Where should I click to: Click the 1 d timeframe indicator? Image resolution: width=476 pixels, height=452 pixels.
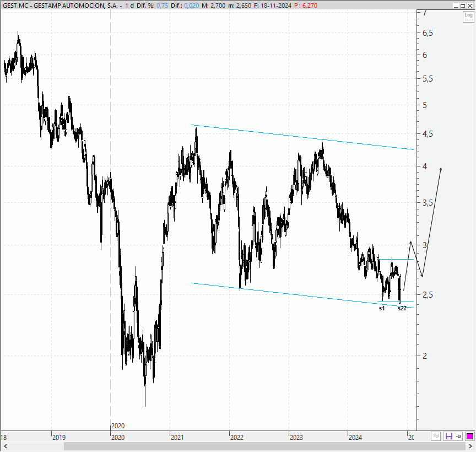(x=129, y=6)
